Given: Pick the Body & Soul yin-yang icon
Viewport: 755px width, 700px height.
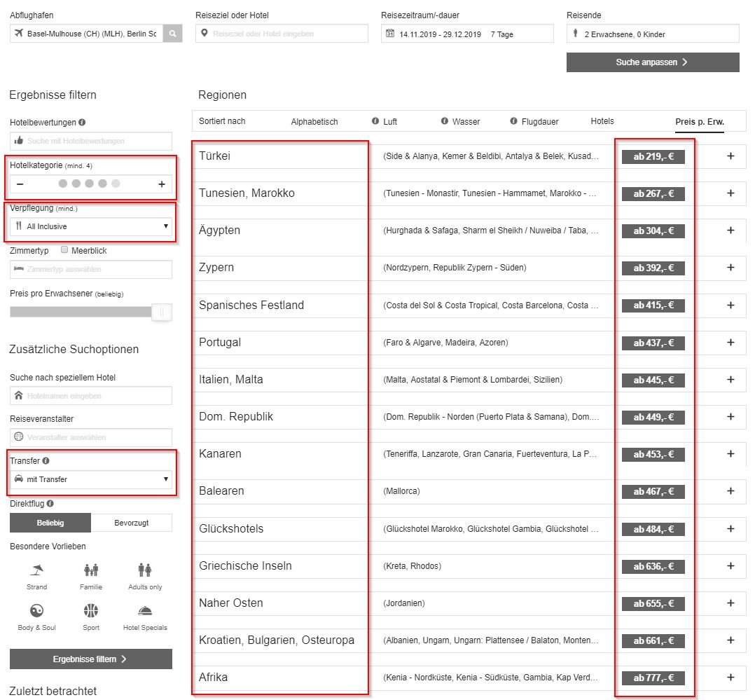Looking at the screenshot, I should pyautogui.click(x=37, y=610).
